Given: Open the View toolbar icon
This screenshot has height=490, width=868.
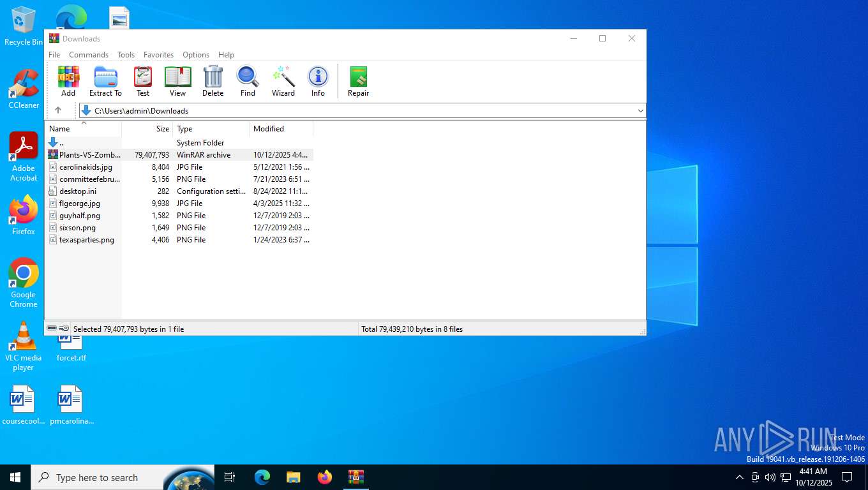Looking at the screenshot, I should [177, 81].
